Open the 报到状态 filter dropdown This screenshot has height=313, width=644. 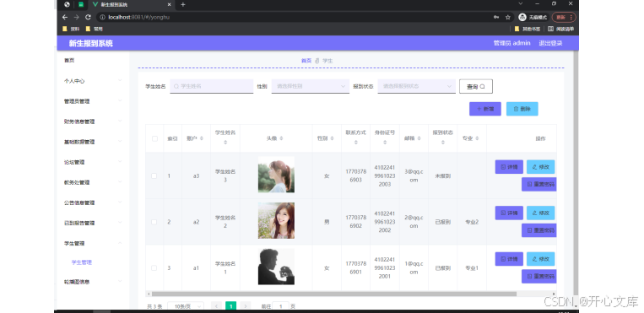pos(416,86)
